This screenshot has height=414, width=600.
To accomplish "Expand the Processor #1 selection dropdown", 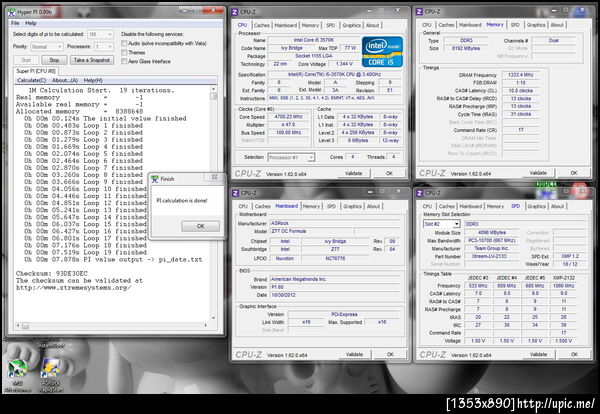I will 291,157.
